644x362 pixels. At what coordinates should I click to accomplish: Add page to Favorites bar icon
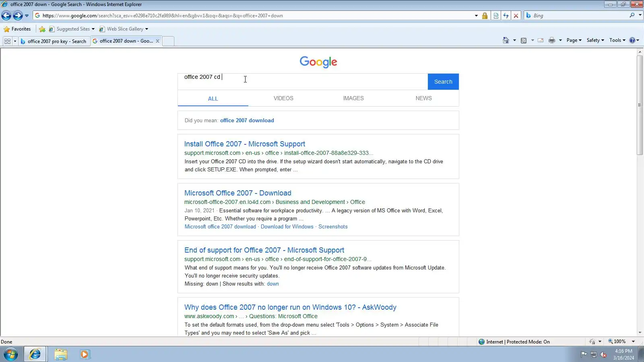click(x=42, y=29)
